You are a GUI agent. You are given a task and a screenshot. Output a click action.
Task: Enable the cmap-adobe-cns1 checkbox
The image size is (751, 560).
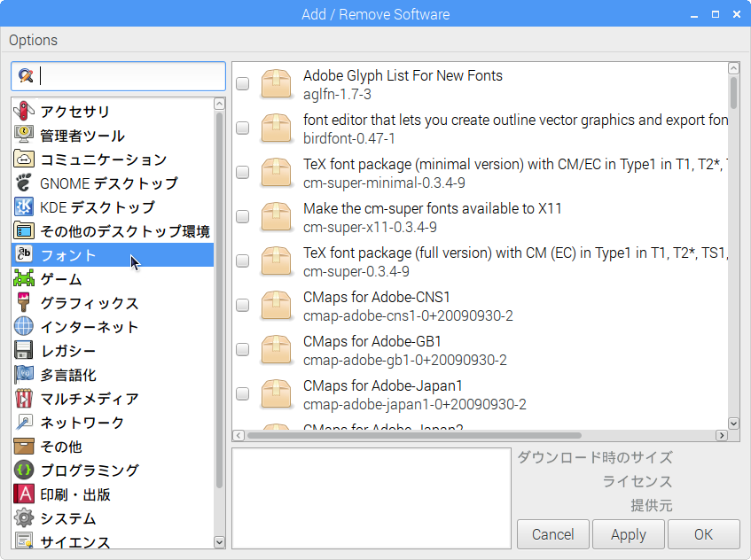click(x=243, y=306)
